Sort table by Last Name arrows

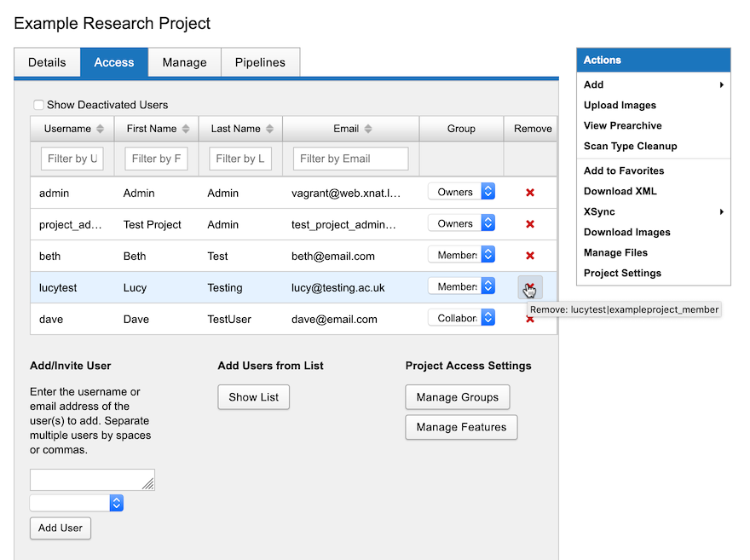click(x=270, y=129)
